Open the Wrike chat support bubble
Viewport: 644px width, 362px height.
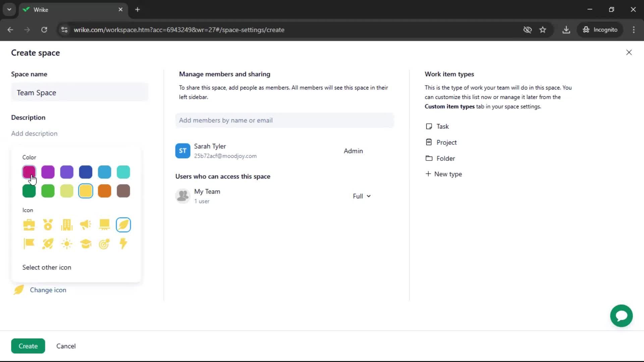(x=621, y=316)
